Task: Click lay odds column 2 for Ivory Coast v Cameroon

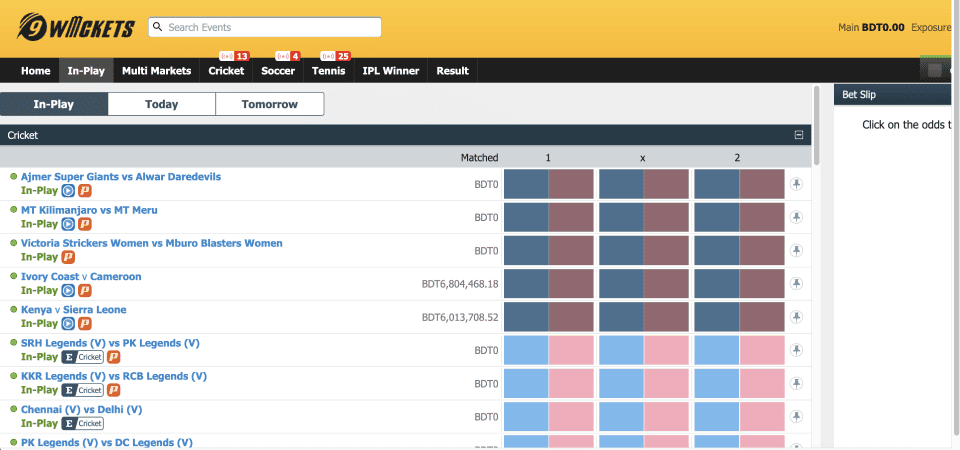Action: click(x=762, y=283)
